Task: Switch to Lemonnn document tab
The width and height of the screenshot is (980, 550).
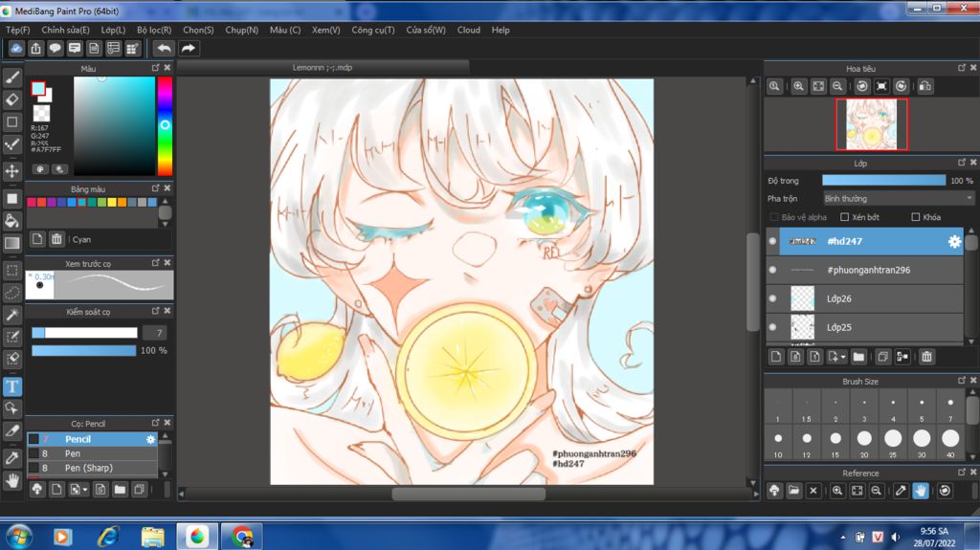Action: click(x=323, y=68)
